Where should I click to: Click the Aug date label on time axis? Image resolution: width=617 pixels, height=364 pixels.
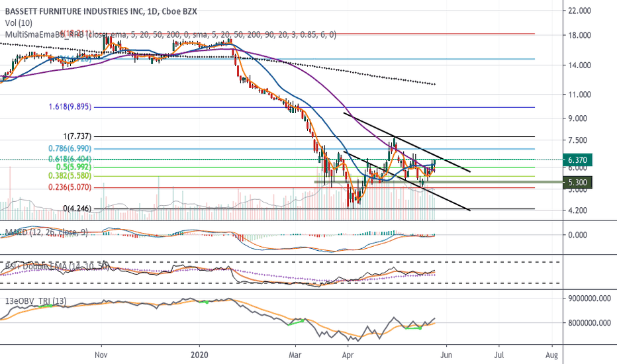point(551,355)
